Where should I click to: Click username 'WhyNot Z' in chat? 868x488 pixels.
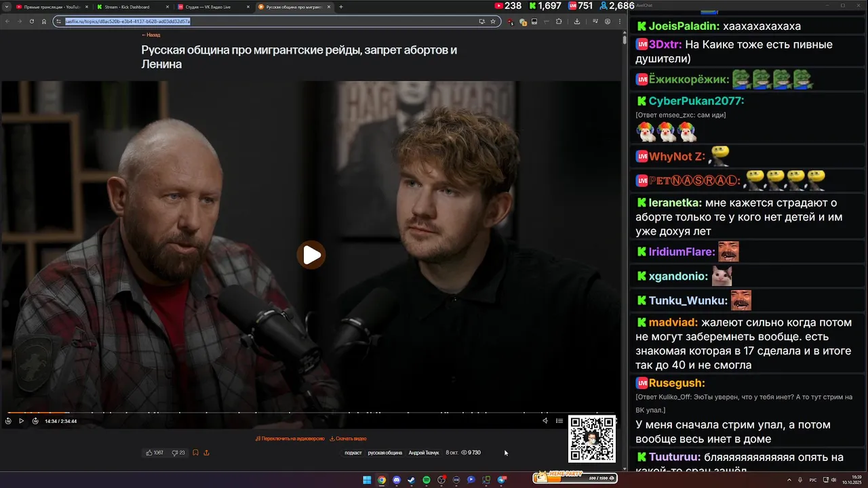pyautogui.click(x=677, y=157)
